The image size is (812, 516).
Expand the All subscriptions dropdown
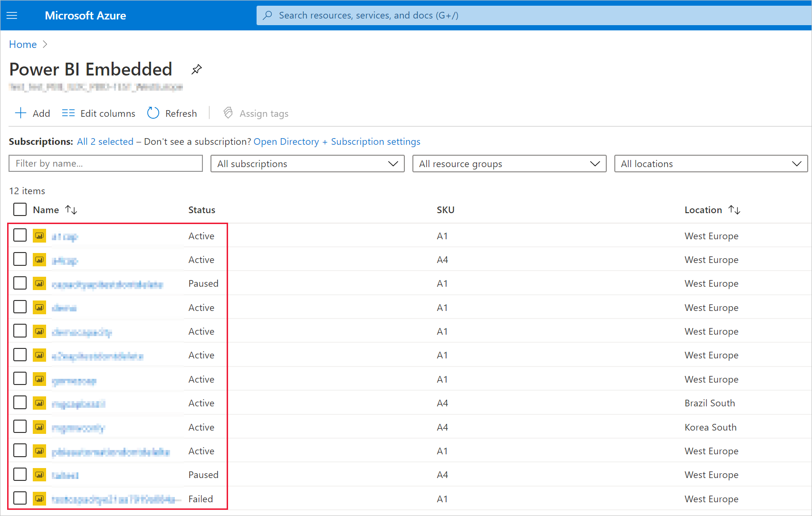tap(307, 164)
